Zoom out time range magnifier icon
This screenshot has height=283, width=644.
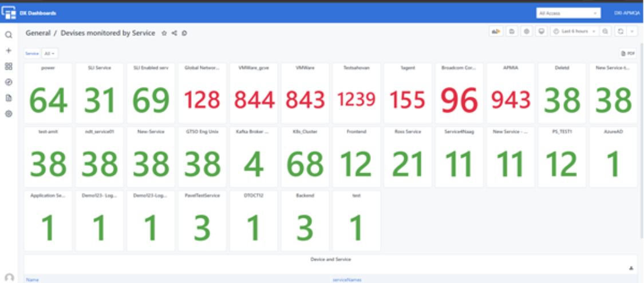[606, 31]
